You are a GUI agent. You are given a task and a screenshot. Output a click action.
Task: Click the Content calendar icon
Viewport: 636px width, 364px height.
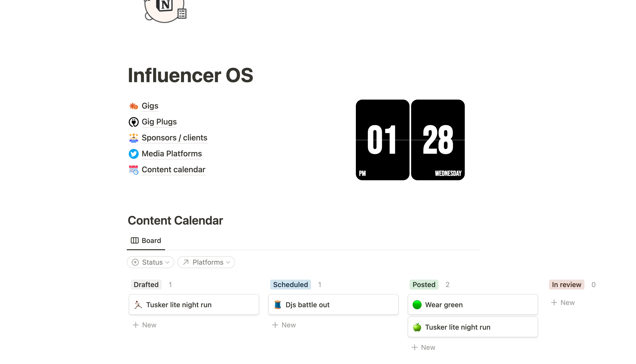point(133,170)
